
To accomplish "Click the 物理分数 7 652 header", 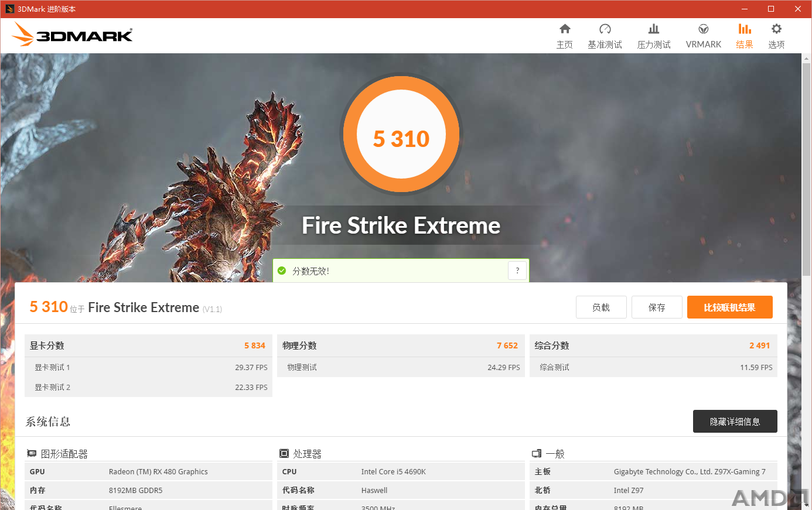I will tap(401, 345).
